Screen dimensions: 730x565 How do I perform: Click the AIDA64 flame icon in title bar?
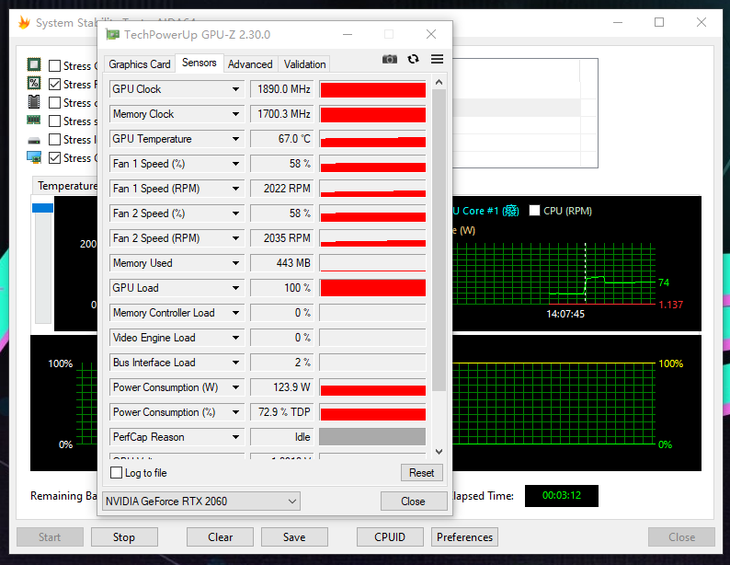[x=24, y=23]
